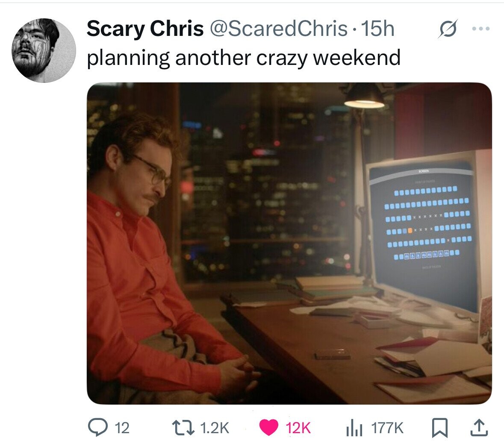Open the @ScaredChris handle link

pyautogui.click(x=279, y=28)
